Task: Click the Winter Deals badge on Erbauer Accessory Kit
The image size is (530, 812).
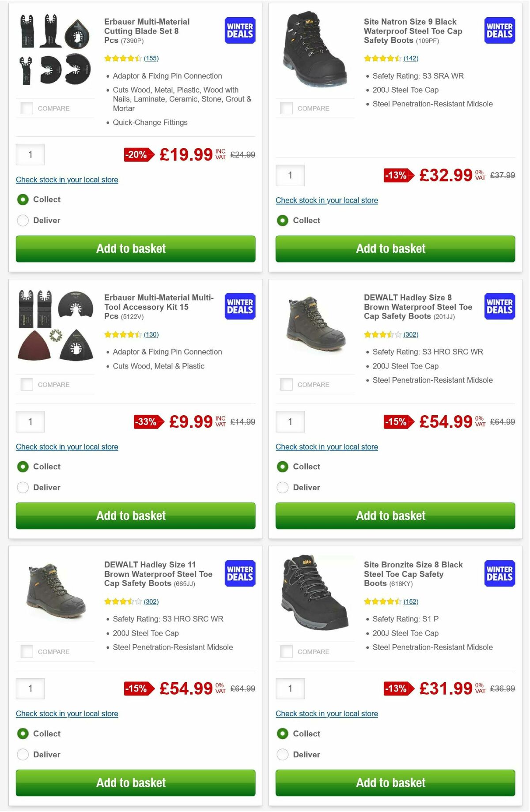Action: pos(239,306)
